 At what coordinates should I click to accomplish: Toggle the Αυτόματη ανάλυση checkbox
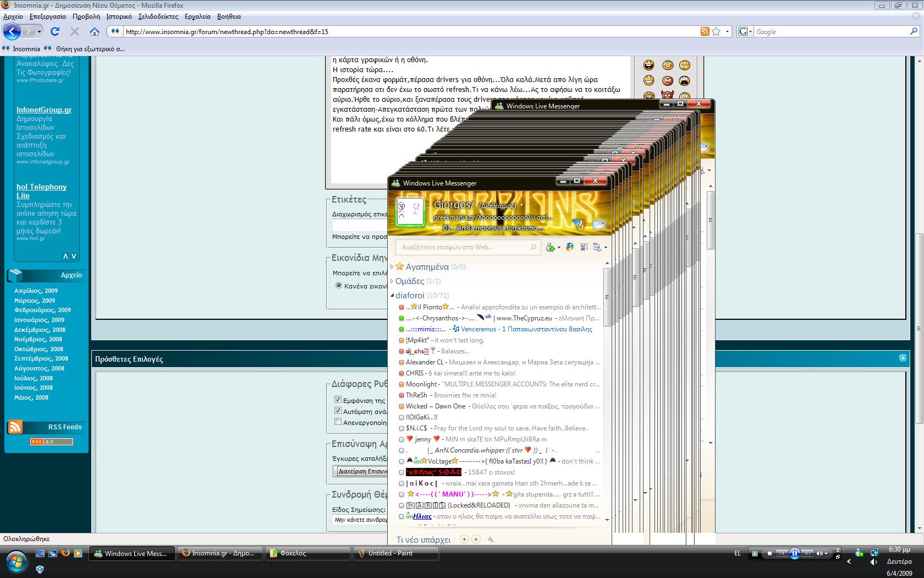click(338, 411)
